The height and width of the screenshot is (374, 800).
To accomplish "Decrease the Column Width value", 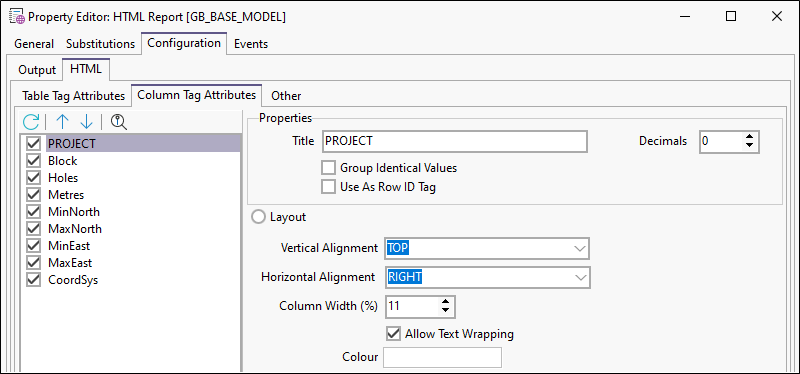I will click(x=445, y=311).
